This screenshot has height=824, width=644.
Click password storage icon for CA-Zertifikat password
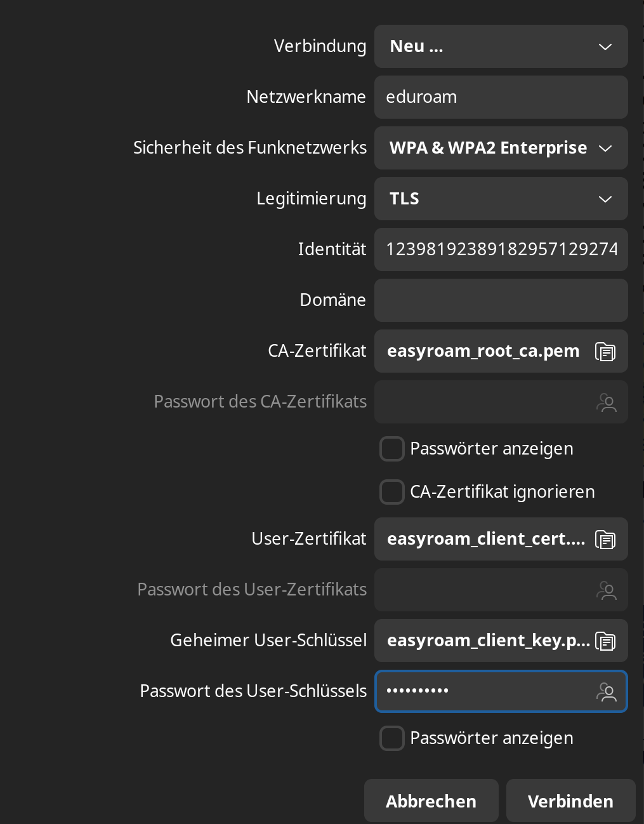tap(606, 402)
